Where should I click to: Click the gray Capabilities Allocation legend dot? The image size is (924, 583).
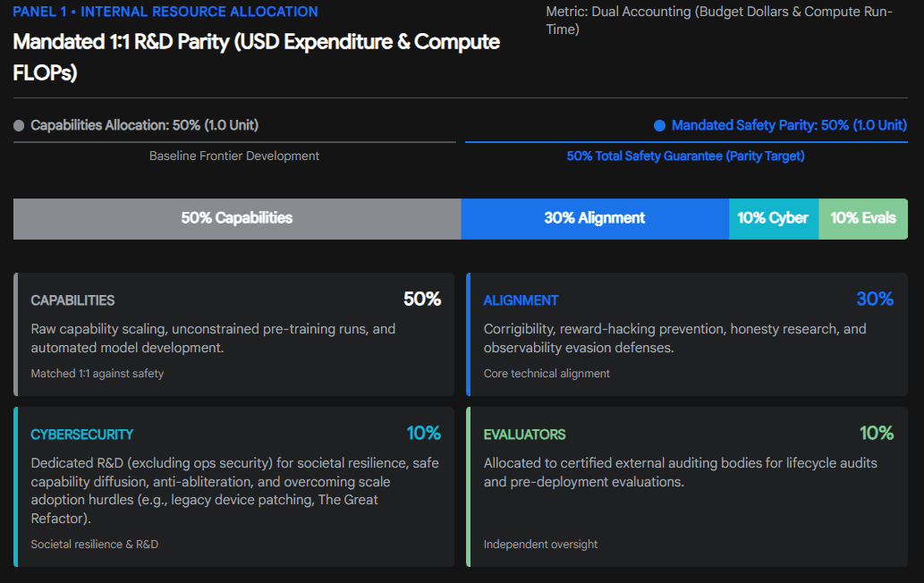[x=19, y=125]
